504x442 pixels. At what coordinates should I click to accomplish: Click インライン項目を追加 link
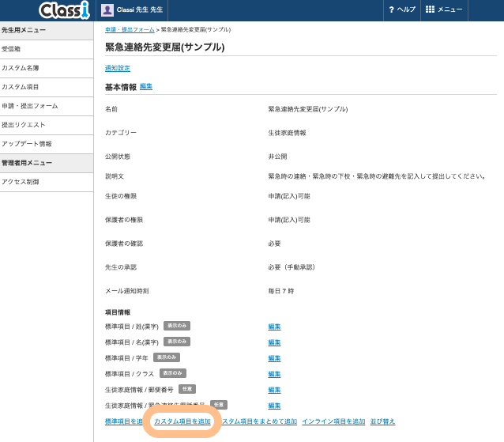click(x=333, y=421)
